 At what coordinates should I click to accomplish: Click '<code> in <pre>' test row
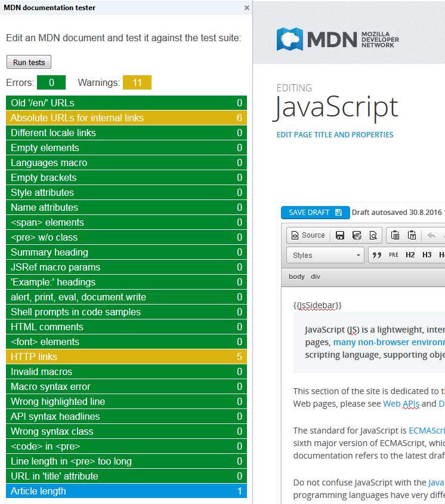pyautogui.click(x=126, y=447)
